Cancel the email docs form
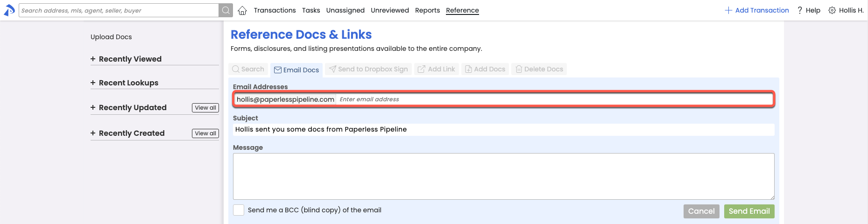The image size is (868, 224). pyautogui.click(x=701, y=211)
